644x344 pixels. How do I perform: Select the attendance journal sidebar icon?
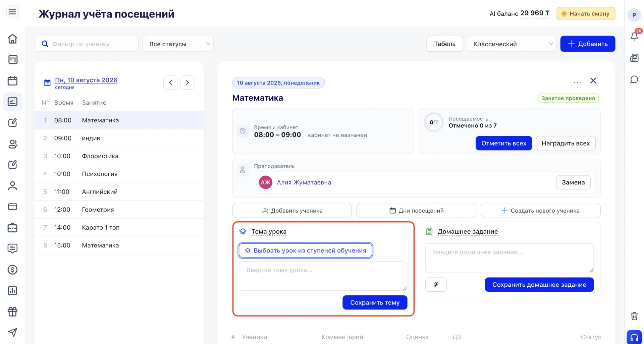[x=12, y=102]
